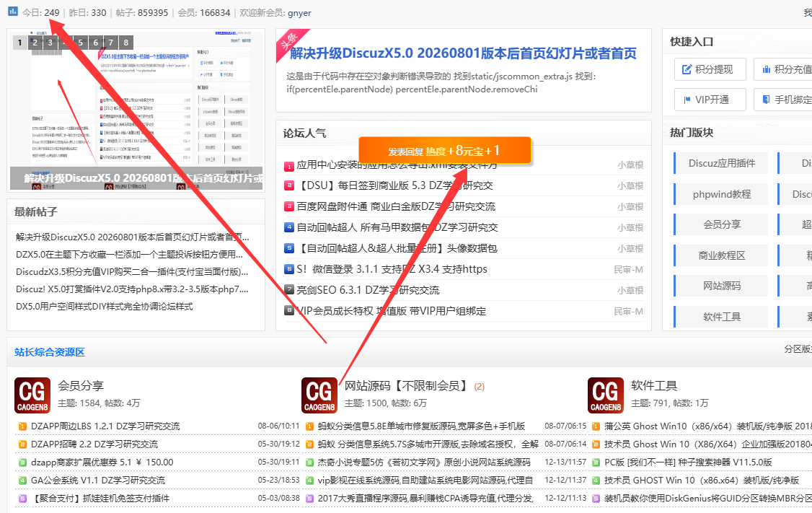This screenshot has height=513, width=812.
Task: Switch slideshow to slide 2
Action: (x=35, y=43)
